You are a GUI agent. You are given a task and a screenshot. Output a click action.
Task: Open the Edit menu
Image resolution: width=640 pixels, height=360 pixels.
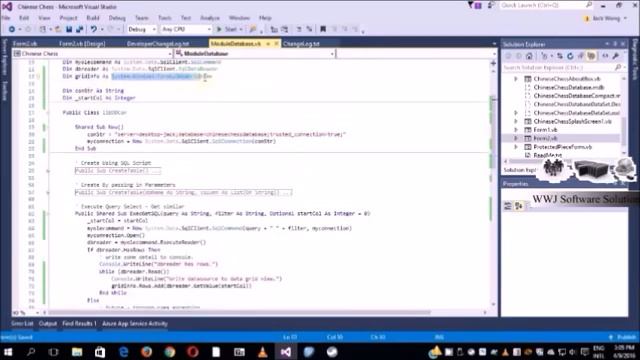pyautogui.click(x=24, y=18)
